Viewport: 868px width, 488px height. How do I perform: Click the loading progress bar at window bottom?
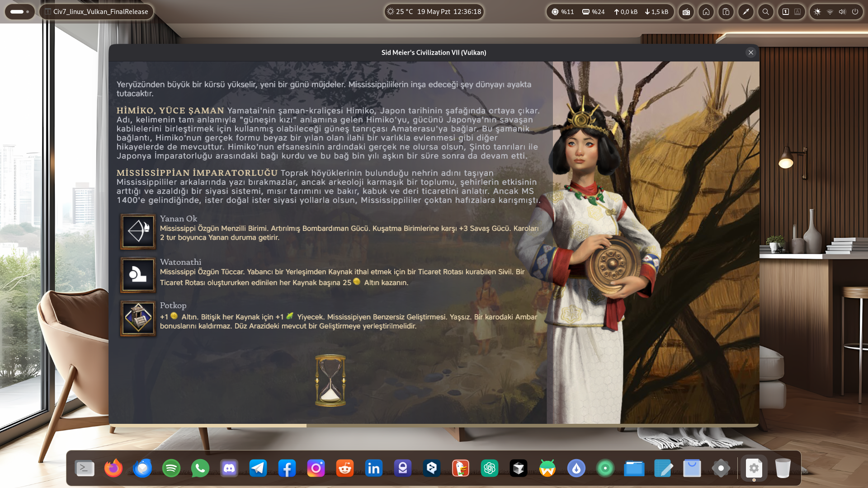(x=434, y=426)
